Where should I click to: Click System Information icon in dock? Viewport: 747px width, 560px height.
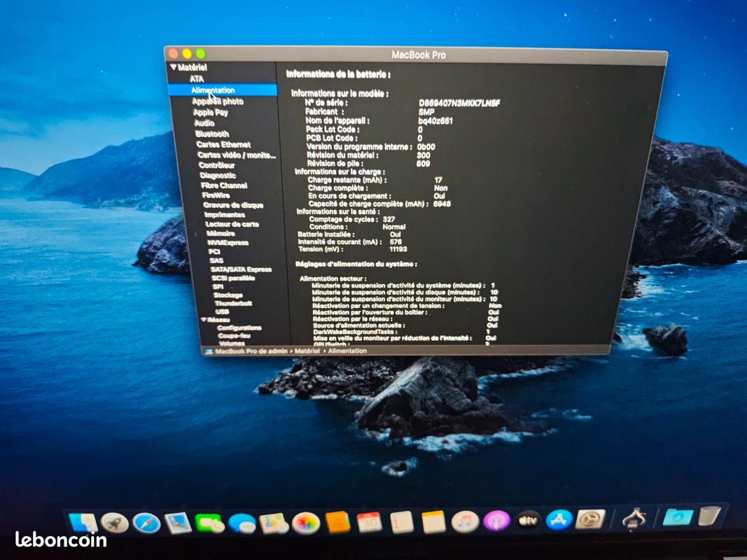(x=634, y=519)
